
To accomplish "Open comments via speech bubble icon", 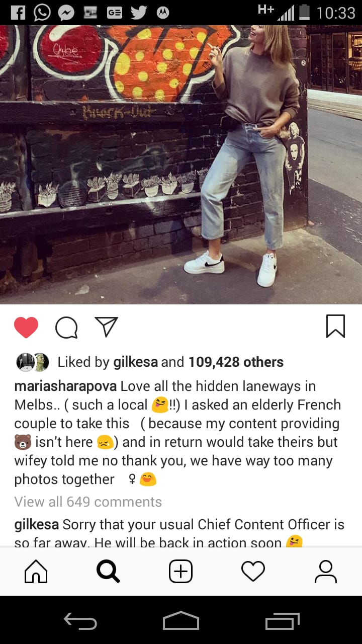I will 66,328.
